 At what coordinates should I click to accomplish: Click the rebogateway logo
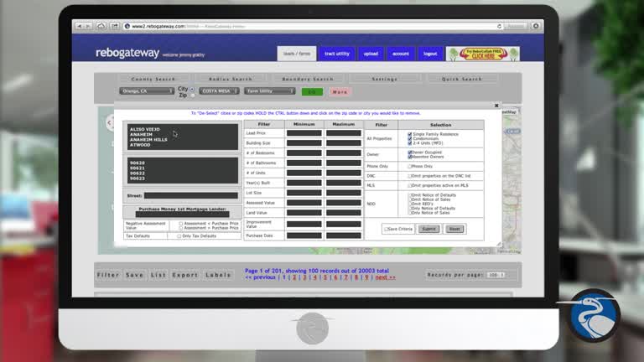click(x=127, y=53)
